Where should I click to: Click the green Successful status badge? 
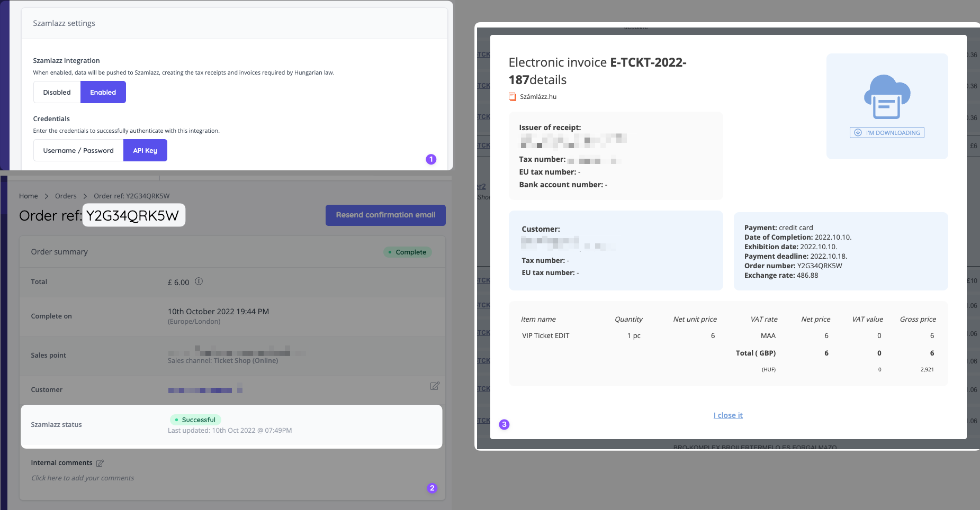pos(195,420)
